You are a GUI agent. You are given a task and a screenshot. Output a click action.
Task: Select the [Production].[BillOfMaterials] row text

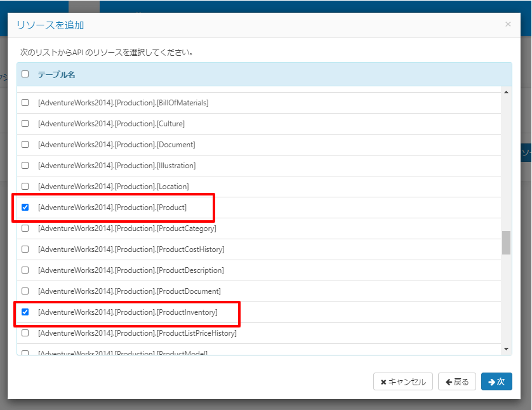click(123, 103)
